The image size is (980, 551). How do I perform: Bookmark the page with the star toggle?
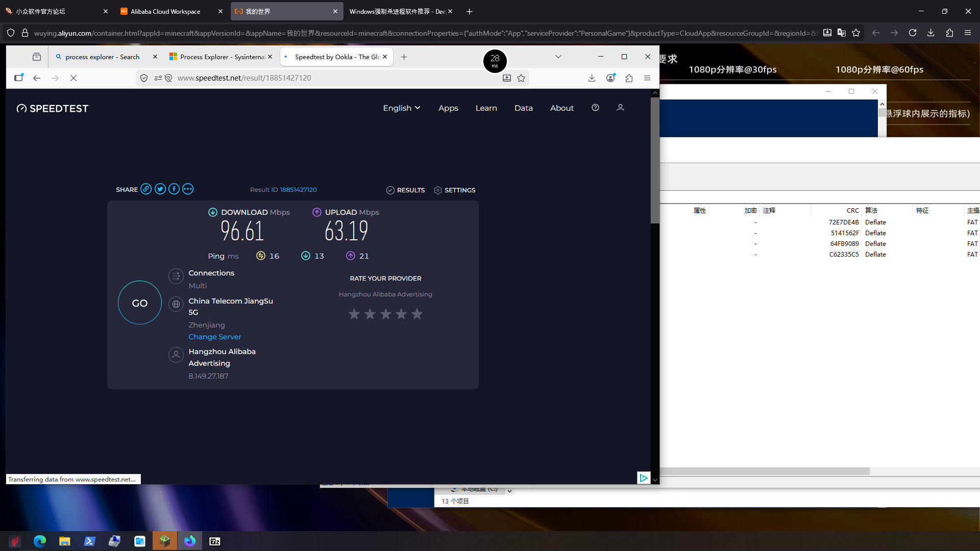[521, 78]
